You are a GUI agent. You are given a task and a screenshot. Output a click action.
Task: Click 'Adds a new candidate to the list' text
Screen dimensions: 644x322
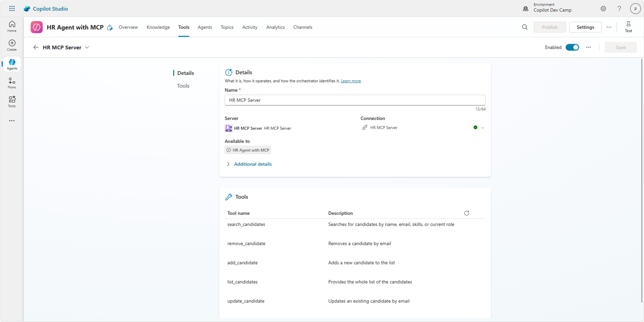click(x=361, y=263)
